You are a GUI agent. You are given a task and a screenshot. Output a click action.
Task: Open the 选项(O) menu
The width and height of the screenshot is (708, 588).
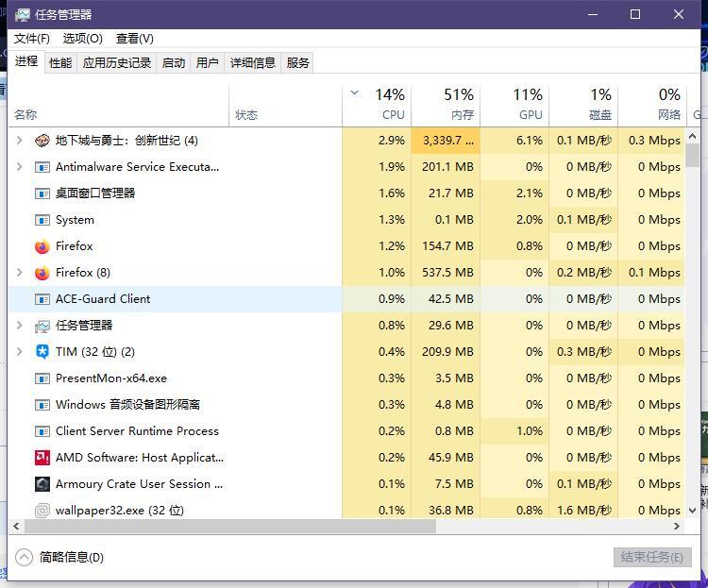tap(83, 39)
